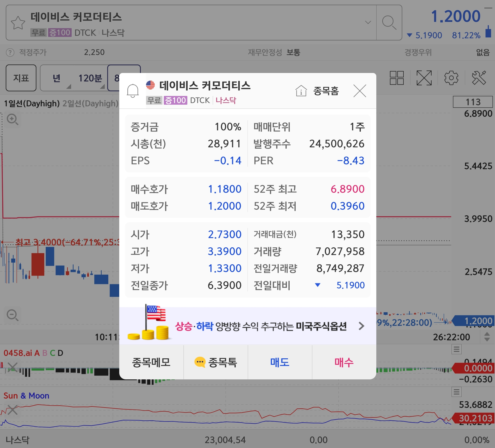Open the stock search magnifier

(x=389, y=23)
